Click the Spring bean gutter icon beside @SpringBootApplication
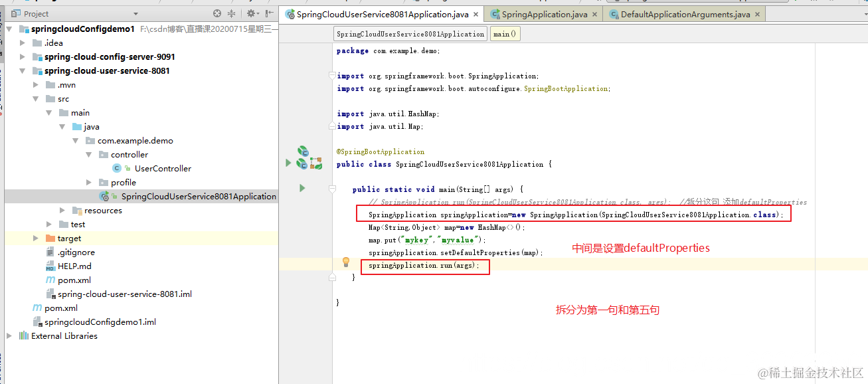The height and width of the screenshot is (384, 868). [302, 151]
